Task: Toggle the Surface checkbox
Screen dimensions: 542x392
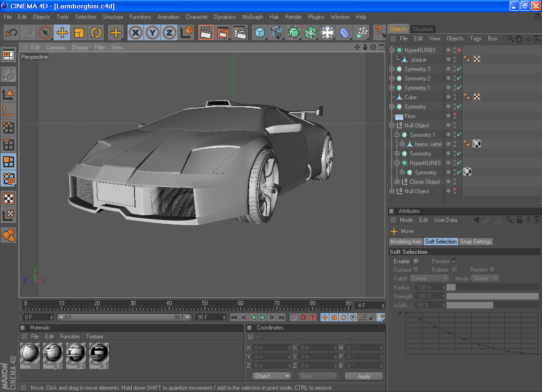Action: click(416, 269)
